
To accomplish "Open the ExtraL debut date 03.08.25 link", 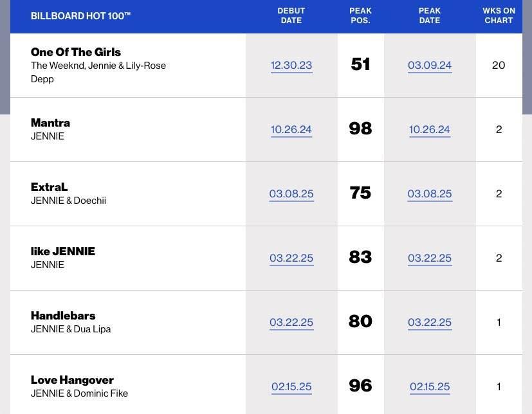I will click(x=291, y=194).
